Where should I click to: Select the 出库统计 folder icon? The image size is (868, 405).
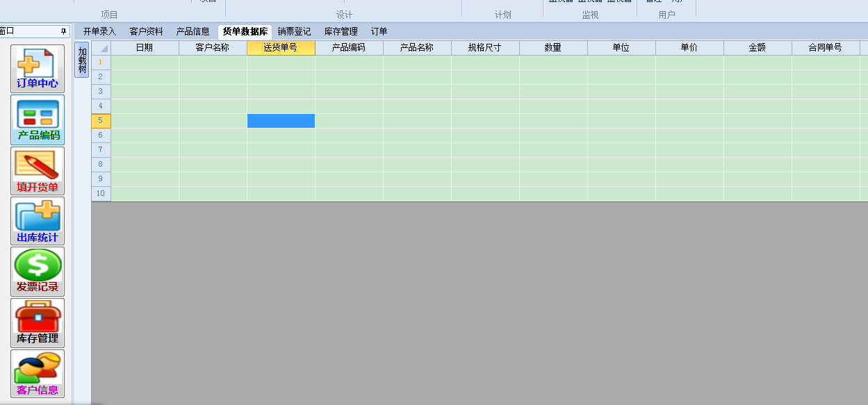point(38,221)
